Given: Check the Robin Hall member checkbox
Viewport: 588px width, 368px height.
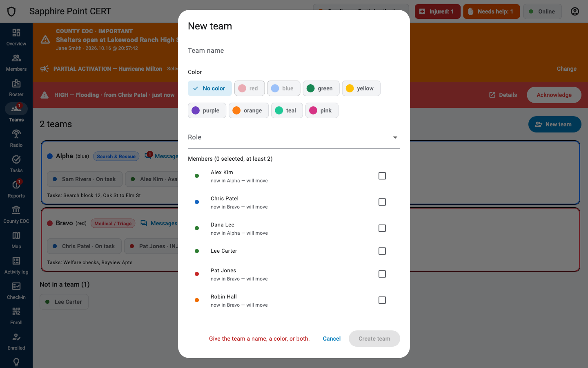Looking at the screenshot, I should click(x=382, y=300).
